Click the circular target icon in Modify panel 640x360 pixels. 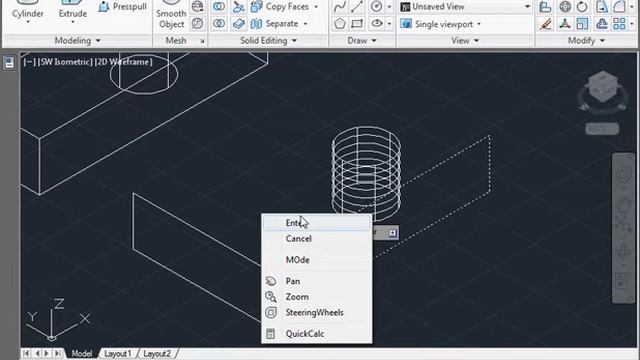point(565,6)
